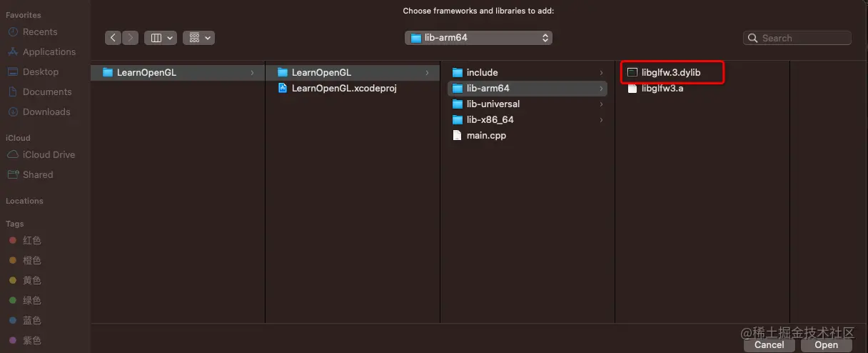This screenshot has width=868, height=353.
Task: Expand chevron beside lib-arm64 folder
Action: pos(602,88)
